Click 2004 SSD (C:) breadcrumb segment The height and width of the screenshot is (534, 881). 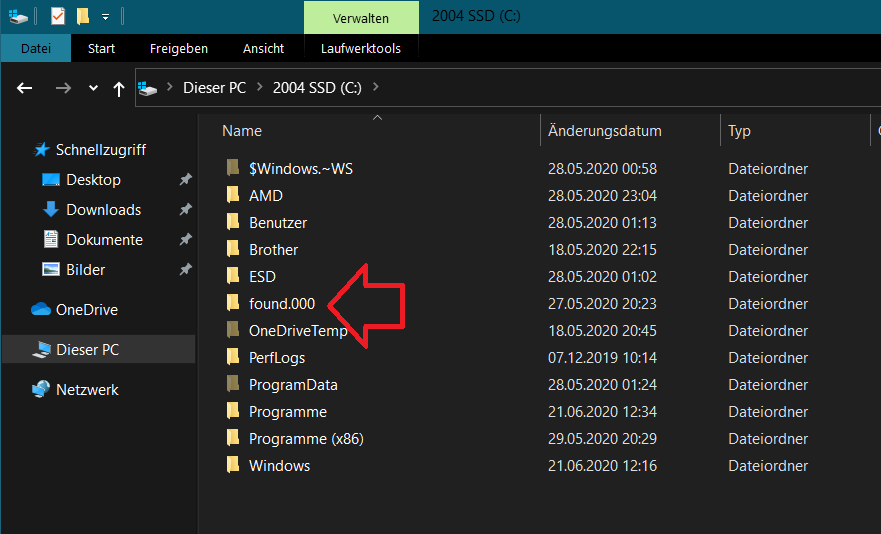tap(317, 88)
